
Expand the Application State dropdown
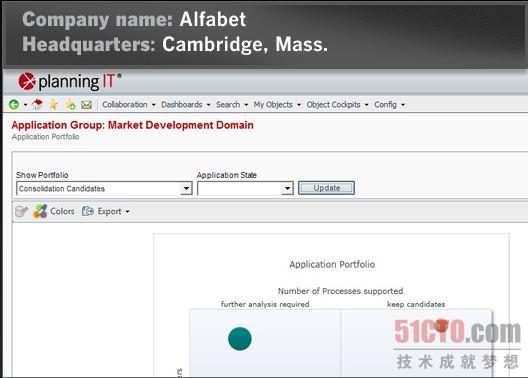(x=287, y=188)
